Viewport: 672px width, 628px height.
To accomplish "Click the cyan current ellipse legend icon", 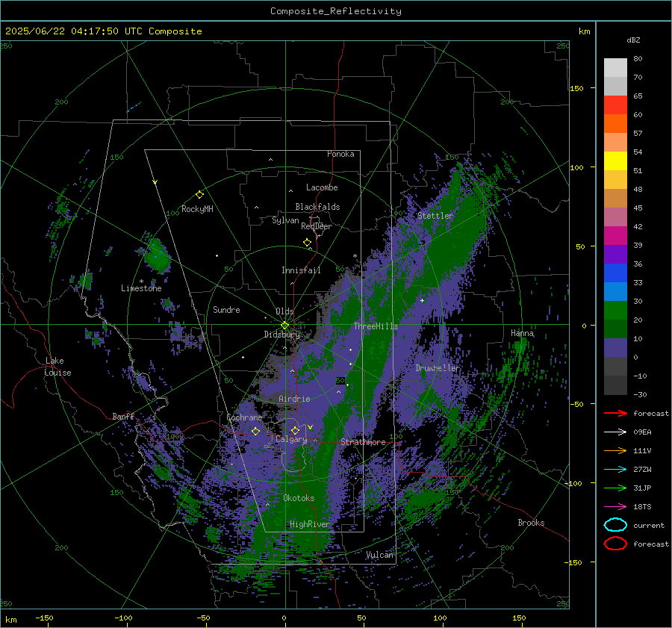I will point(615,525).
